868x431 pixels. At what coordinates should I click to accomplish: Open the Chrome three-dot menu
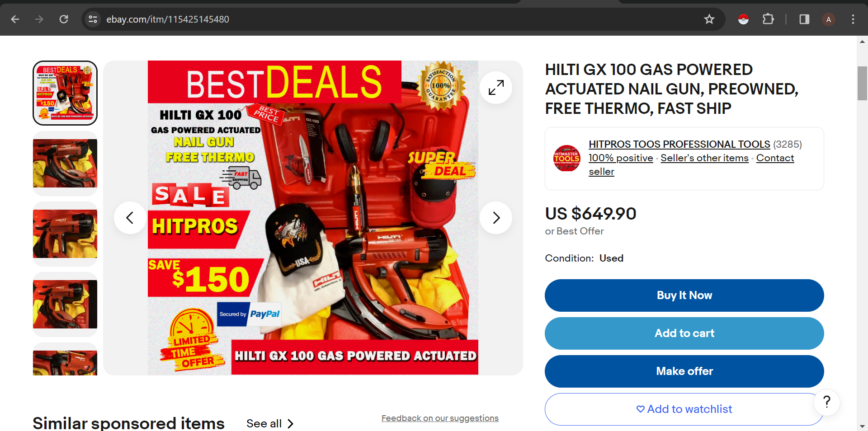click(x=853, y=19)
